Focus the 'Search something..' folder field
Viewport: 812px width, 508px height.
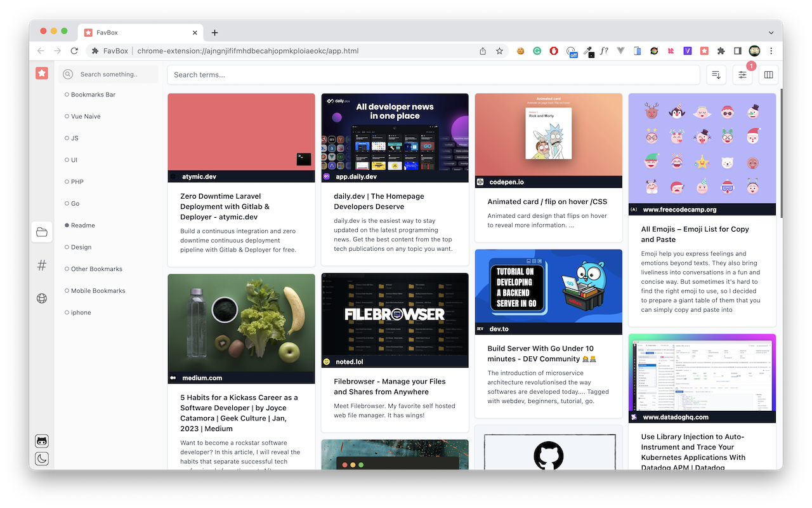(108, 74)
